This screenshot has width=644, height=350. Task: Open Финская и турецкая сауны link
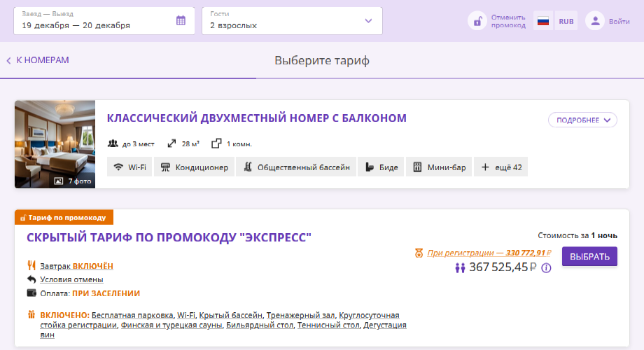[171, 325]
